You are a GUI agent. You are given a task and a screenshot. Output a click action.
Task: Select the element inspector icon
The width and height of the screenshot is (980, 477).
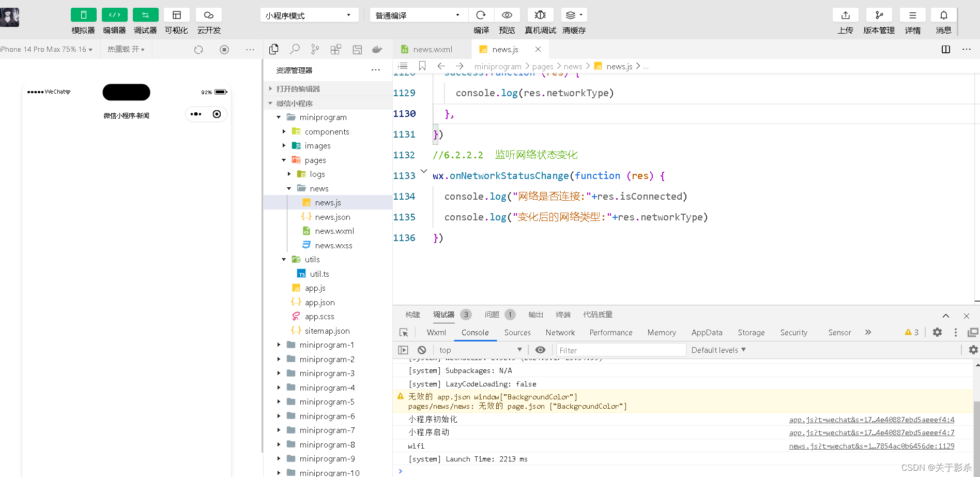(x=404, y=333)
